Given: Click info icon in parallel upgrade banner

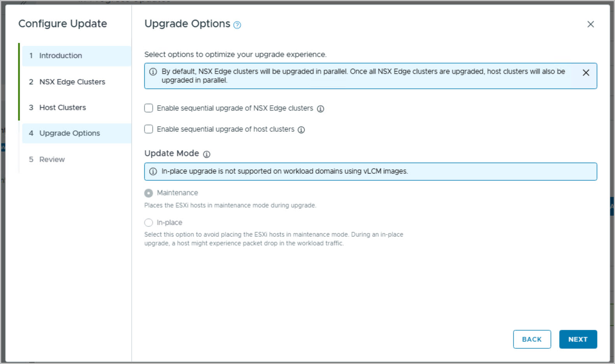Looking at the screenshot, I should [153, 72].
